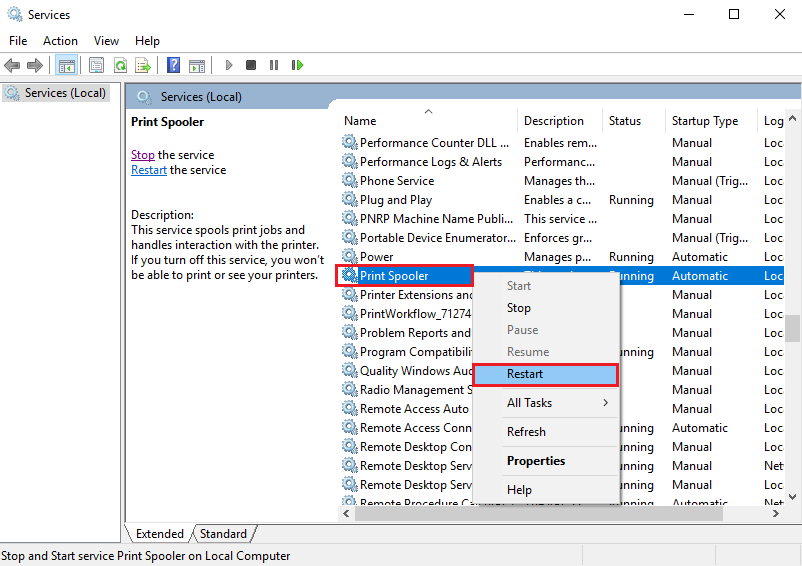
Task: Switch to the Standard tab
Action: coord(224,534)
